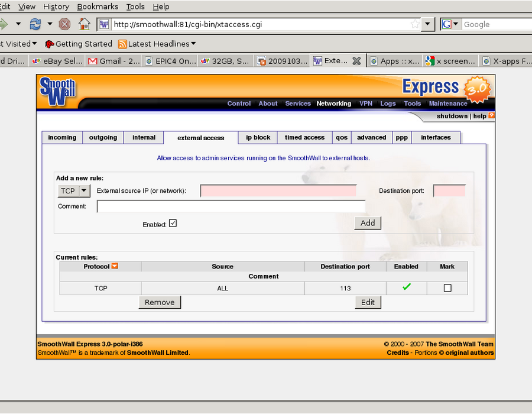Viewport: 532px width, 414px height.
Task: Click the shutdown link
Action: point(452,116)
